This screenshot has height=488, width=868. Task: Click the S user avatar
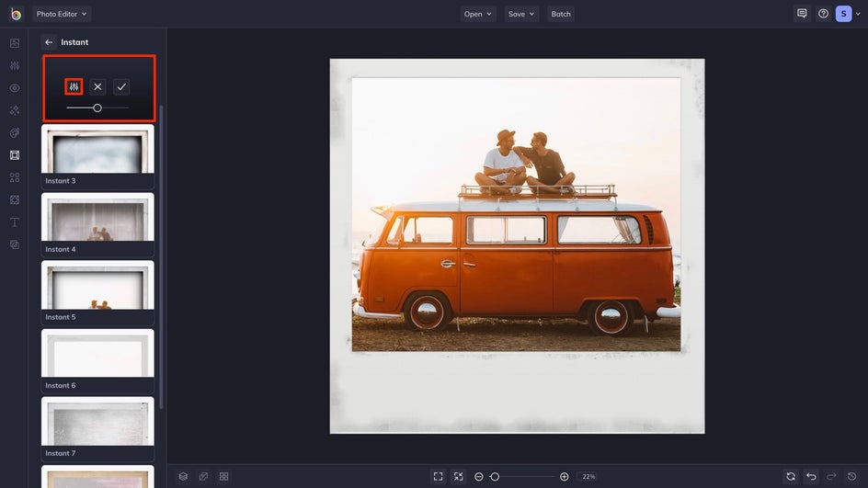(844, 14)
